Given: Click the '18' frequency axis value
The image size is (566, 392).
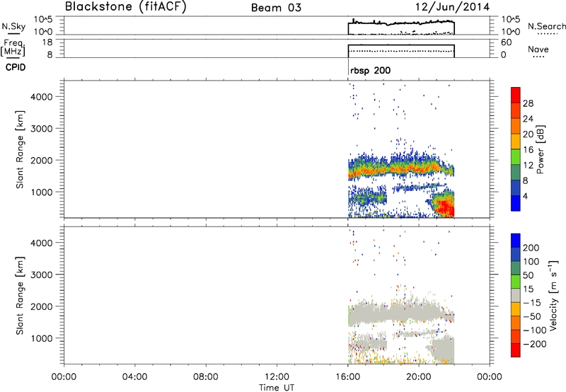Looking at the screenshot, I should [x=47, y=42].
